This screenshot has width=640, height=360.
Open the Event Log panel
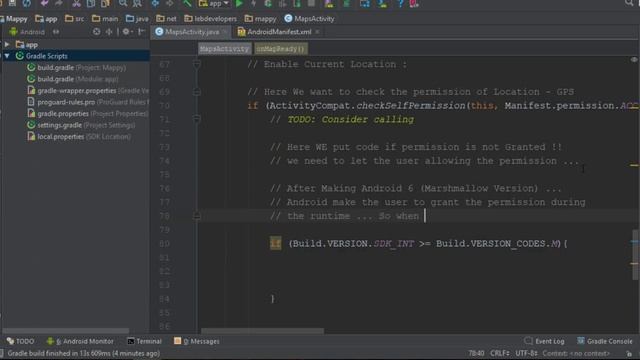[x=544, y=341]
